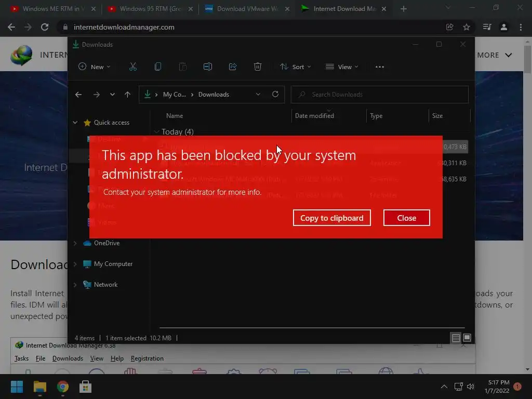
Task: Open the Windows Start menu
Action: tap(17, 387)
